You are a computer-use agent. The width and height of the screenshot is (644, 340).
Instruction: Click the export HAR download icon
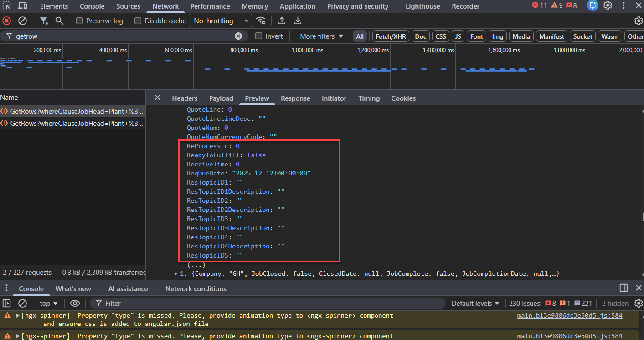298,21
